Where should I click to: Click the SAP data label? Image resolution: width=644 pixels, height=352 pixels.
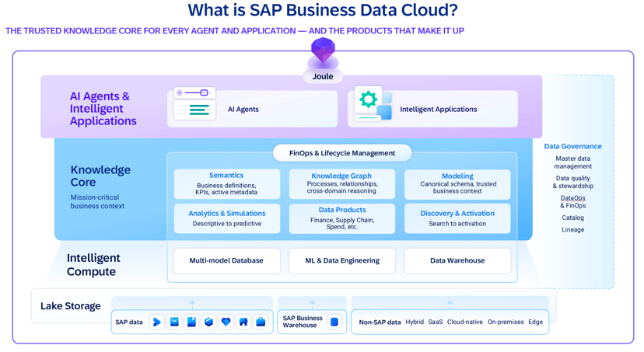point(129,322)
